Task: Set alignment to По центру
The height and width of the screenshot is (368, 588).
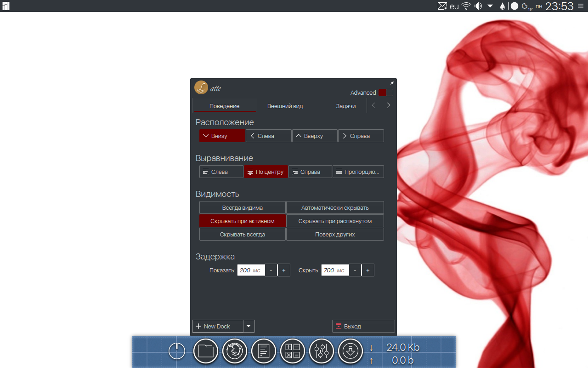Action: (x=266, y=172)
